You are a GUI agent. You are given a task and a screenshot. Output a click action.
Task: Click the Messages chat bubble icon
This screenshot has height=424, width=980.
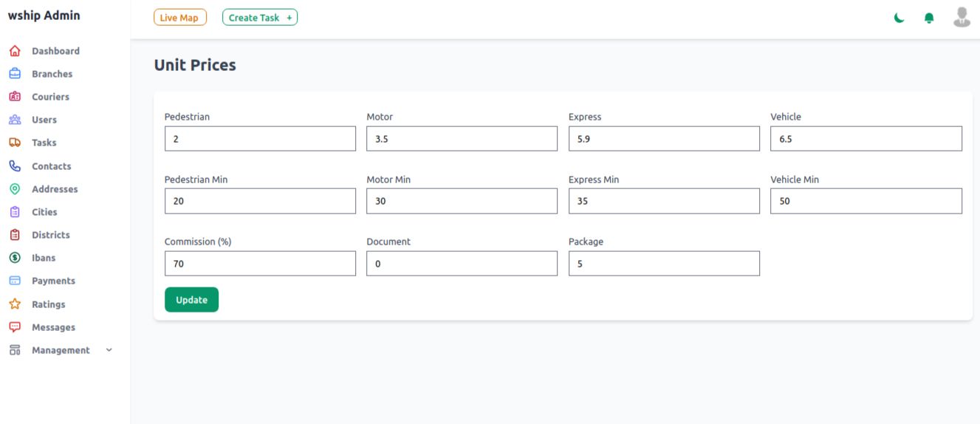click(14, 327)
